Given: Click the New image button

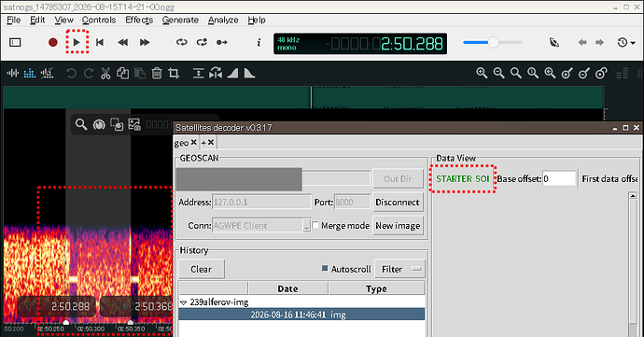Looking at the screenshot, I should 398,226.
